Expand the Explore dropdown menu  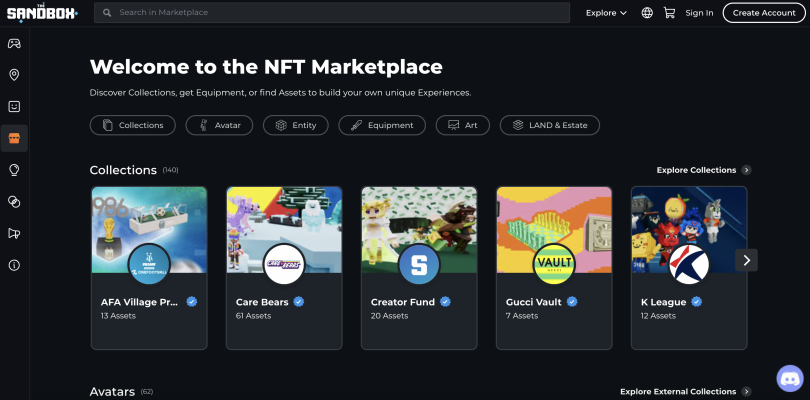[x=606, y=13]
